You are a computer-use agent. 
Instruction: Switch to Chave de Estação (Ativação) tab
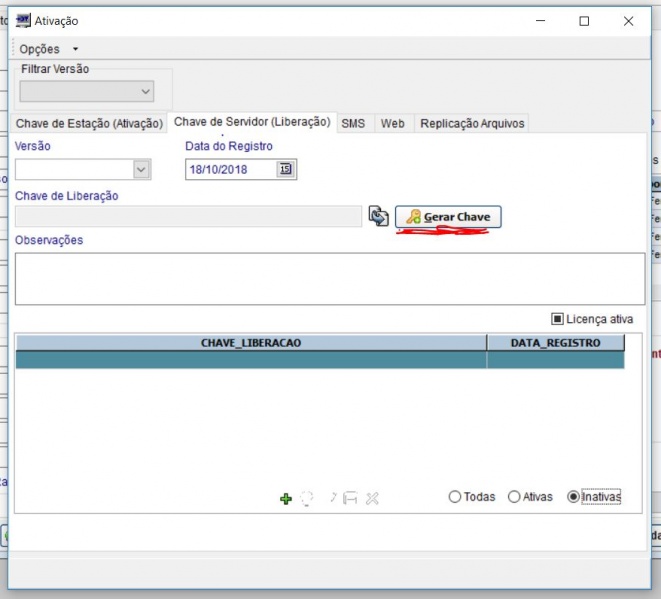point(89,124)
